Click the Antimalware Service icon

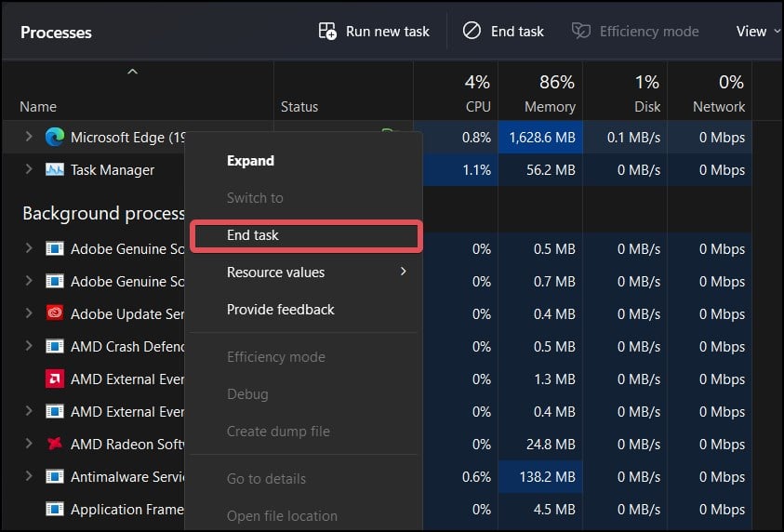(55, 476)
